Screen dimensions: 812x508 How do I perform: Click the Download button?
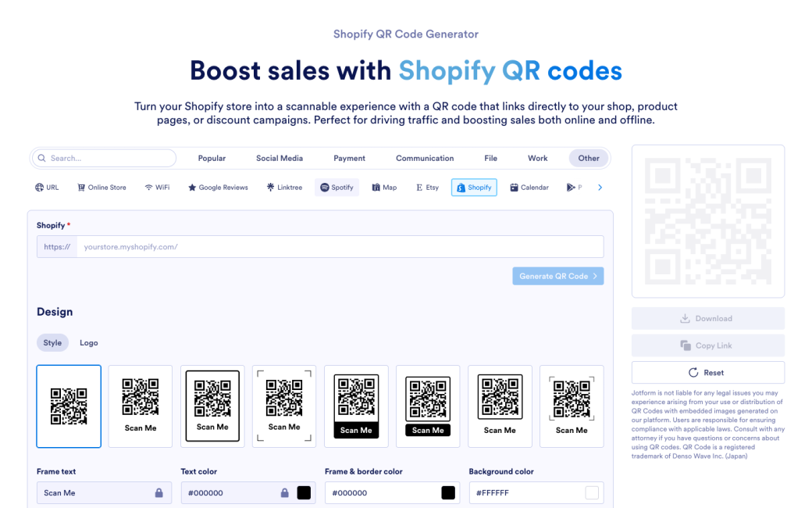pos(708,318)
